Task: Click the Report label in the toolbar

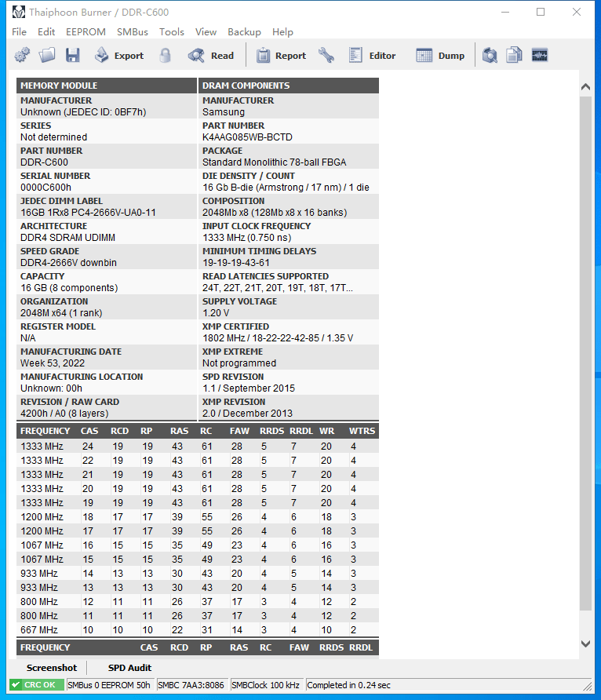Action: pyautogui.click(x=290, y=56)
